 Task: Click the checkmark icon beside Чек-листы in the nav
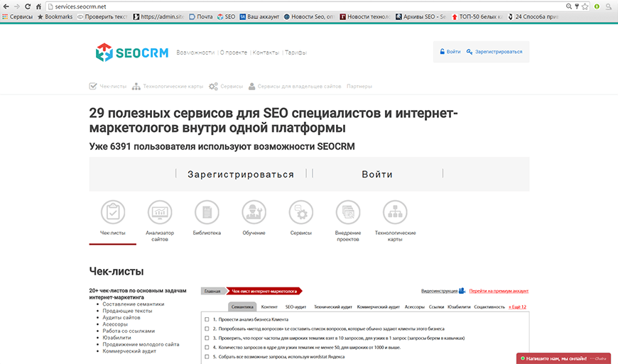coord(93,86)
